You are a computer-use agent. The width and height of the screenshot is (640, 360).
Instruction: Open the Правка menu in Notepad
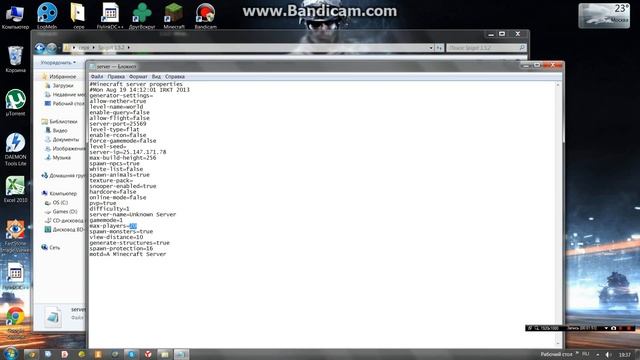click(116, 76)
